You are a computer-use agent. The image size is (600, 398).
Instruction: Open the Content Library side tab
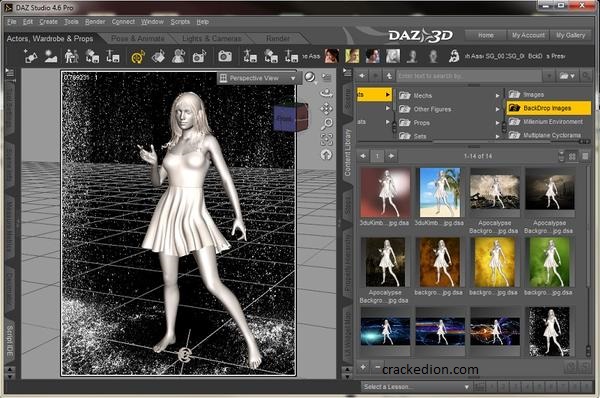click(347, 152)
